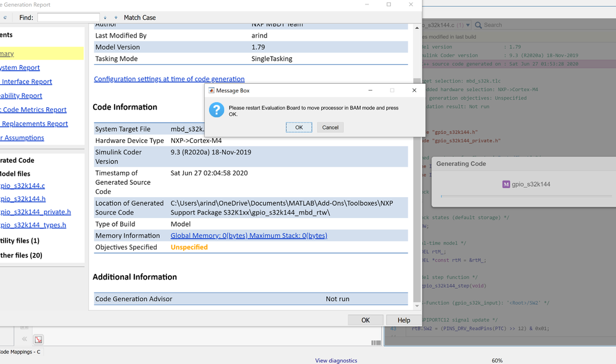Click the search magnifier icon in code view
Screen dimensions: 616x364
478,25
